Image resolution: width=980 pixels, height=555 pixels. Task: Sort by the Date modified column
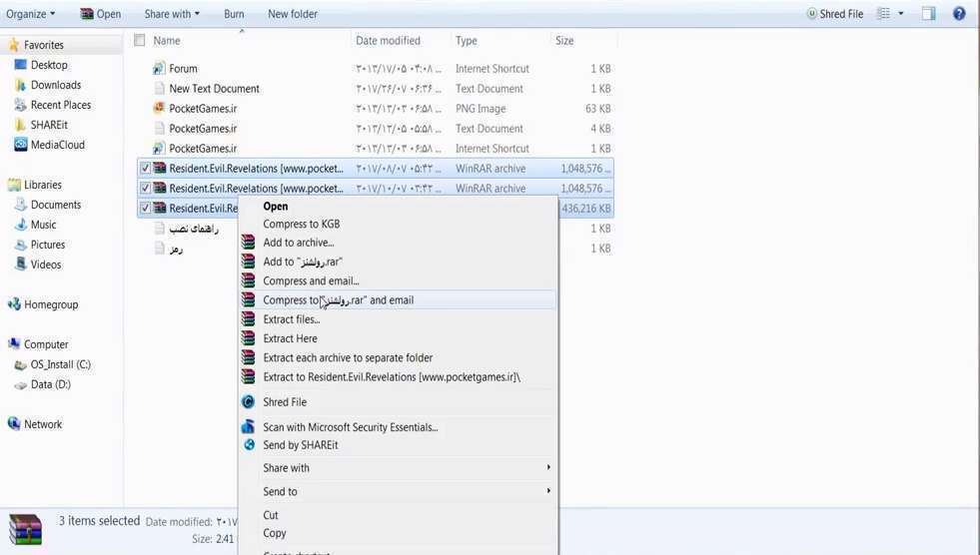coord(389,41)
